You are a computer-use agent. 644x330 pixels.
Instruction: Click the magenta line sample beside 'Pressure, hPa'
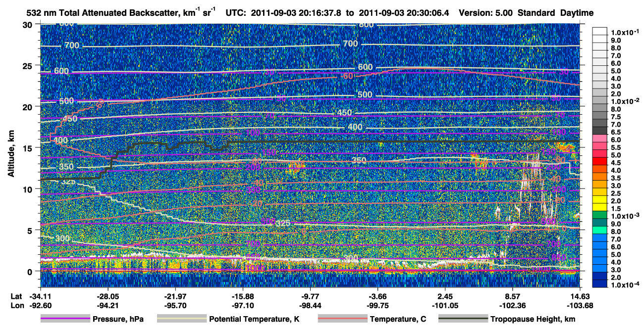pyautogui.click(x=65, y=319)
